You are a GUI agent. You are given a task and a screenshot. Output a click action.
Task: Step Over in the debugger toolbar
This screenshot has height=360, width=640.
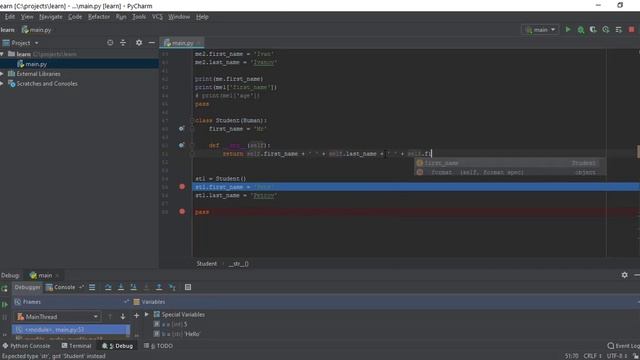pyautogui.click(x=108, y=287)
